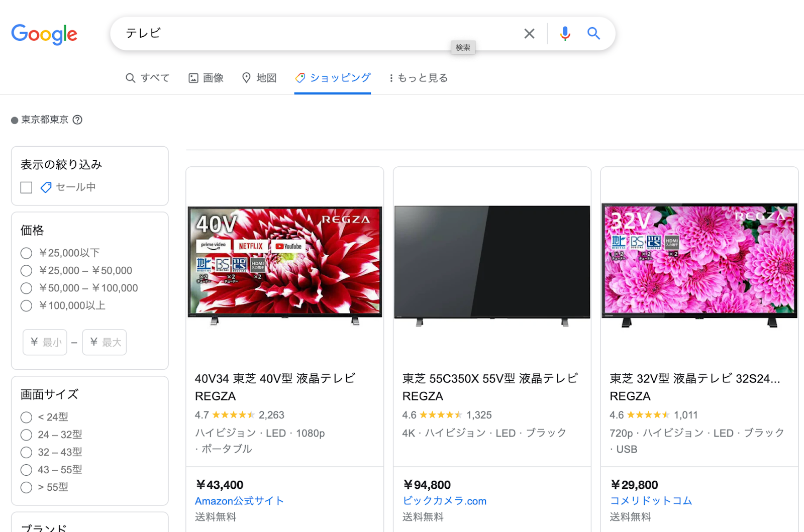
Task: Open the help icon next to 東京都東京
Action: coord(77,120)
